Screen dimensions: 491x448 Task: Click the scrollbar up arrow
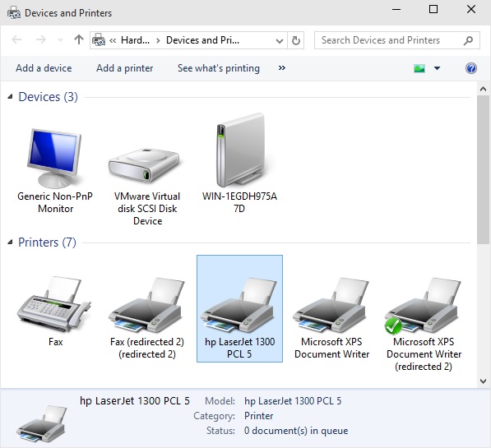(x=483, y=89)
